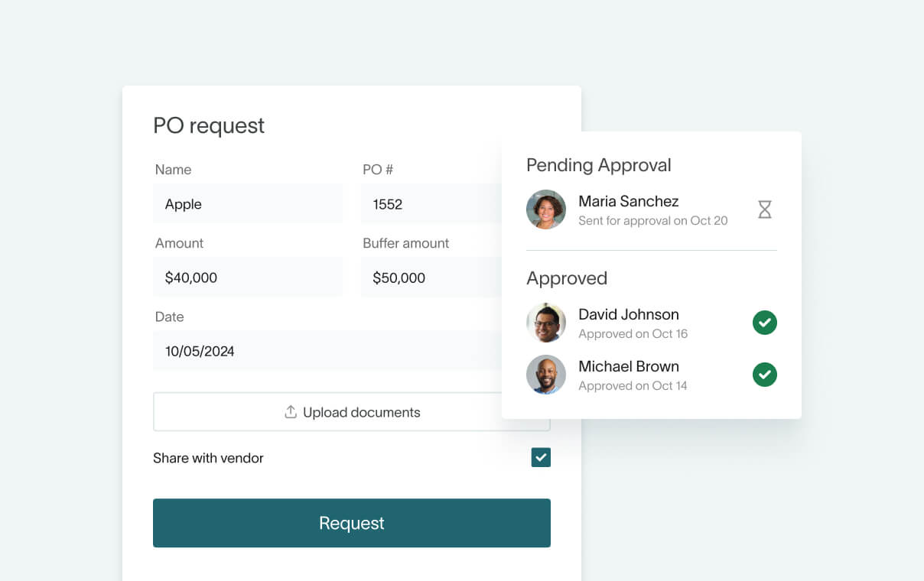The width and height of the screenshot is (924, 581).
Task: Click the name David Johnson
Action: (x=629, y=314)
